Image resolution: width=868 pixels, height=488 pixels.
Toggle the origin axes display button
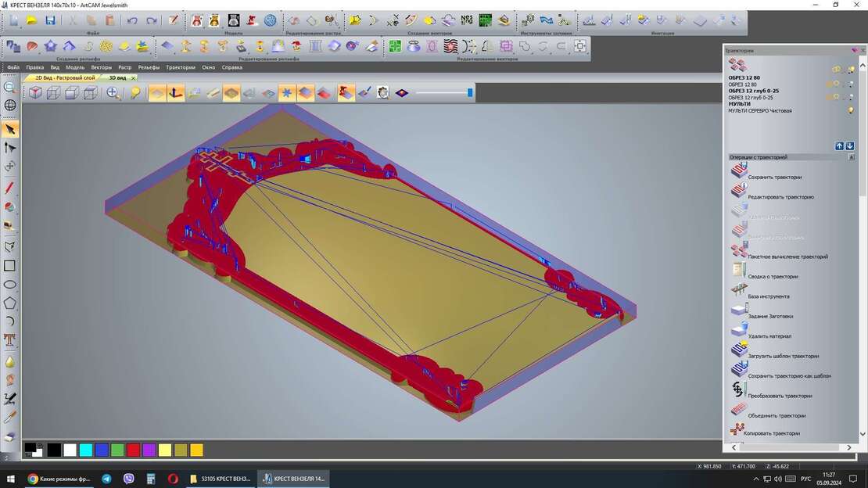[176, 93]
